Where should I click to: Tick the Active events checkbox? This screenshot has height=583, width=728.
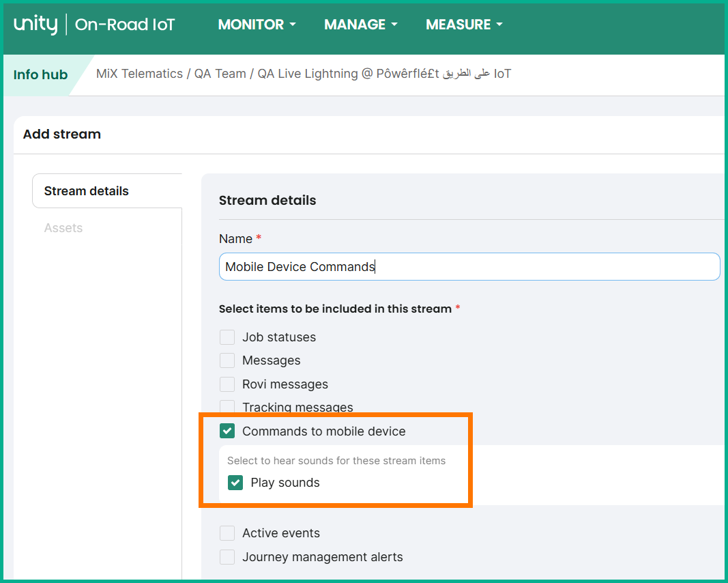(227, 533)
